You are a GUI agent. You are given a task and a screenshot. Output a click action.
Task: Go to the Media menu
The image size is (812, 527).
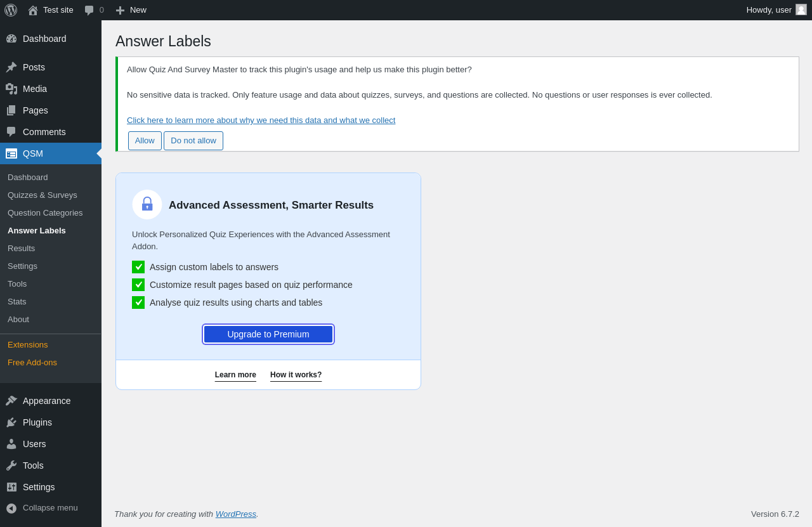pos(51,89)
